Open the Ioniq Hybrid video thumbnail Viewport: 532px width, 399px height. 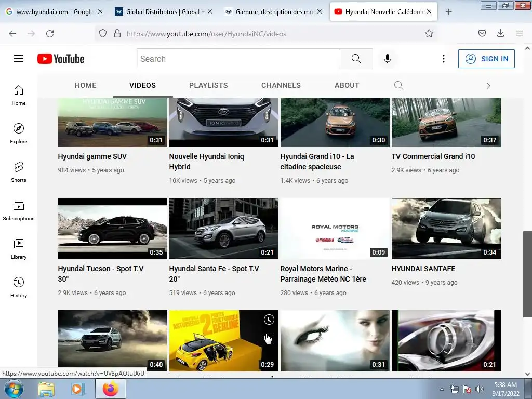point(224,123)
